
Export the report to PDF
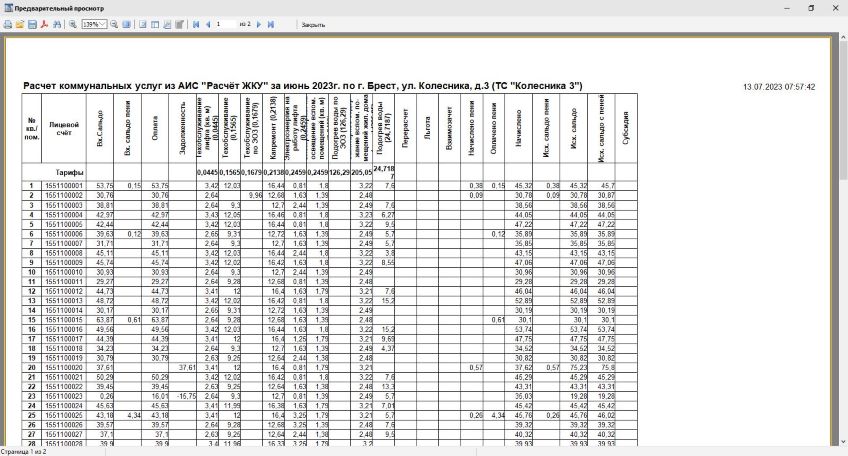(x=44, y=23)
